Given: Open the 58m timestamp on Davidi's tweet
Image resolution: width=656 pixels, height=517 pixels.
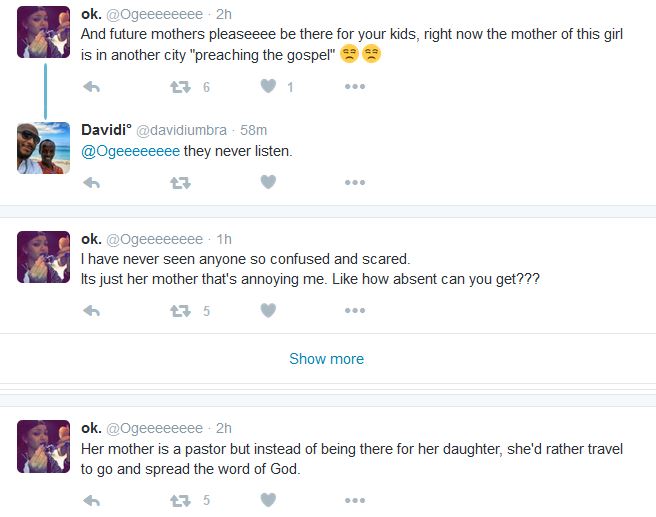Looking at the screenshot, I should [252, 131].
